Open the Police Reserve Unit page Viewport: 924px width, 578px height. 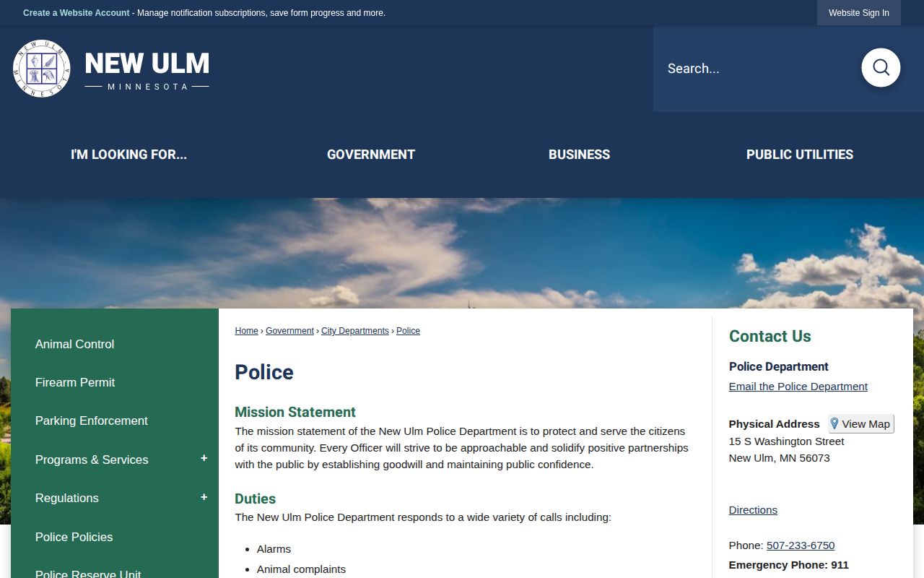click(88, 574)
